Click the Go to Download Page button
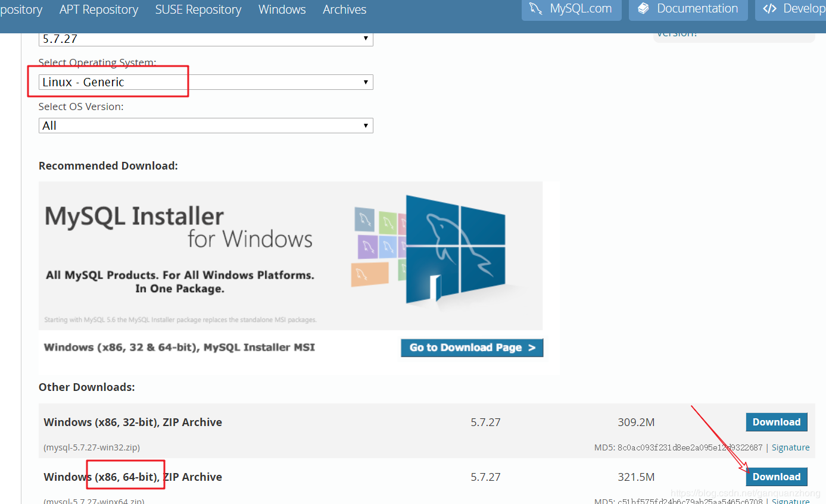This screenshot has height=504, width=826. click(x=472, y=348)
